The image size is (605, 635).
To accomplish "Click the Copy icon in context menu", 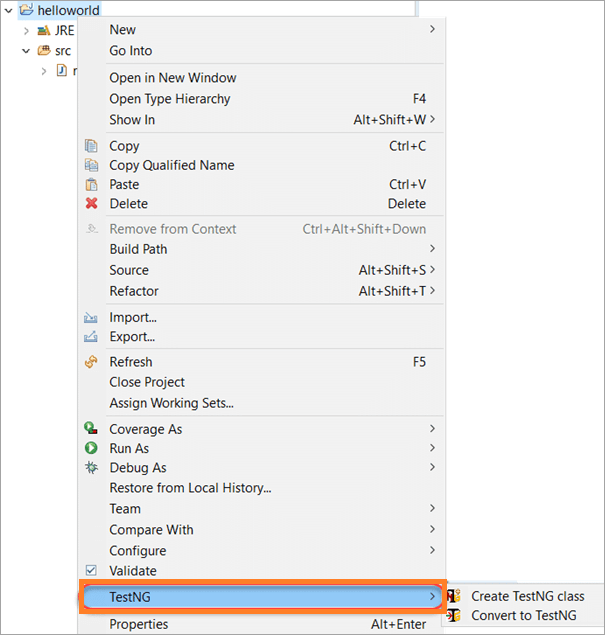I will tap(91, 146).
